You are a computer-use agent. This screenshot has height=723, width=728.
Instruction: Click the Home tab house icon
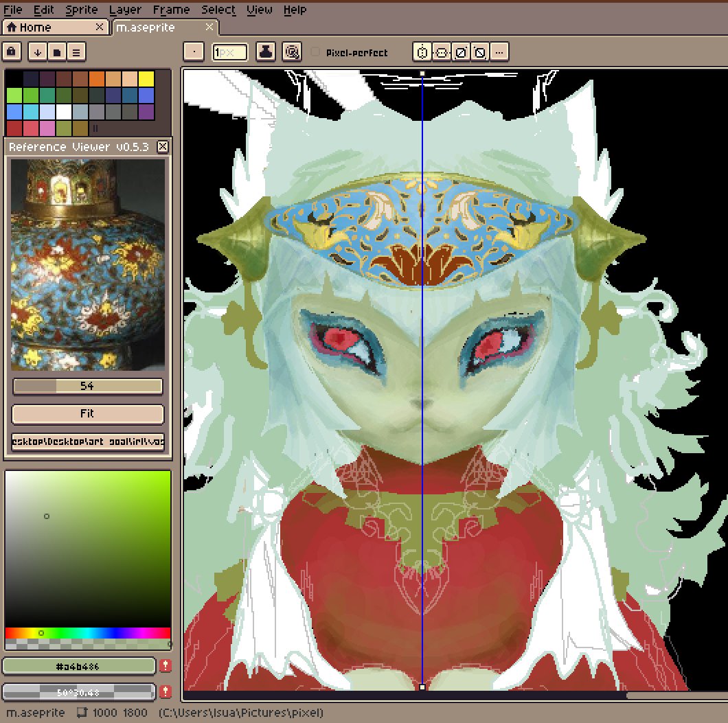click(x=12, y=27)
